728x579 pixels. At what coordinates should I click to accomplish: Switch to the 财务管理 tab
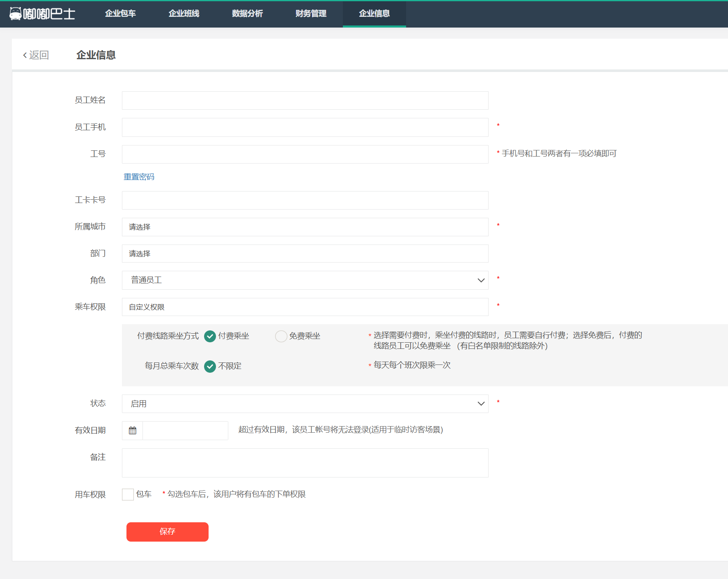coord(310,14)
